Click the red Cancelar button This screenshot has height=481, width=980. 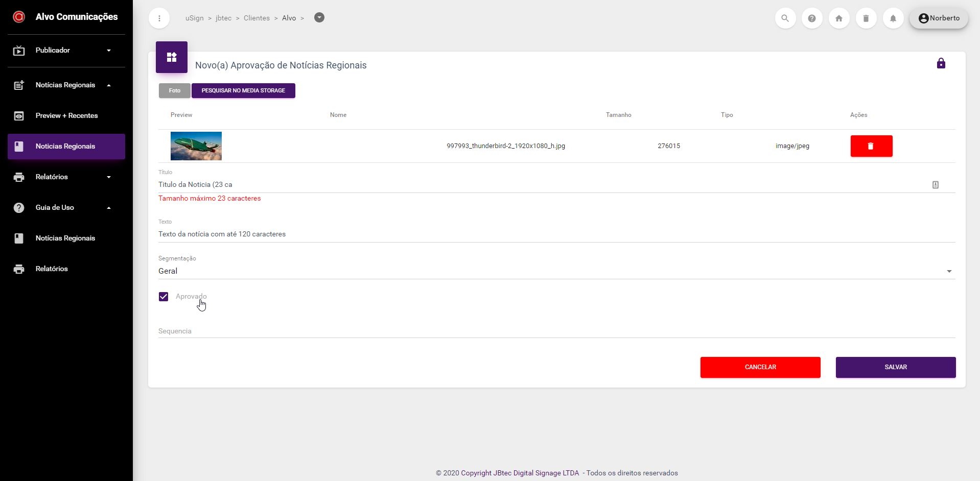point(760,368)
